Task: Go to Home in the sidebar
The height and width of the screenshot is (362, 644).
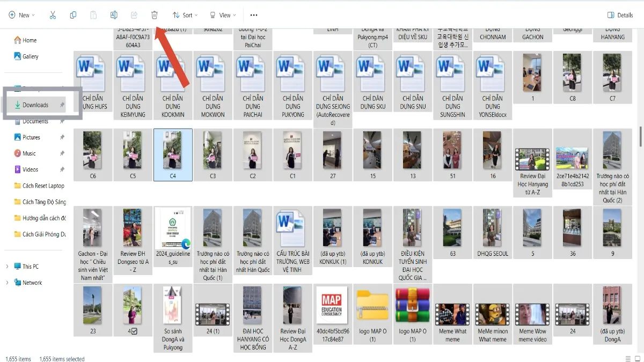Action: (x=30, y=40)
